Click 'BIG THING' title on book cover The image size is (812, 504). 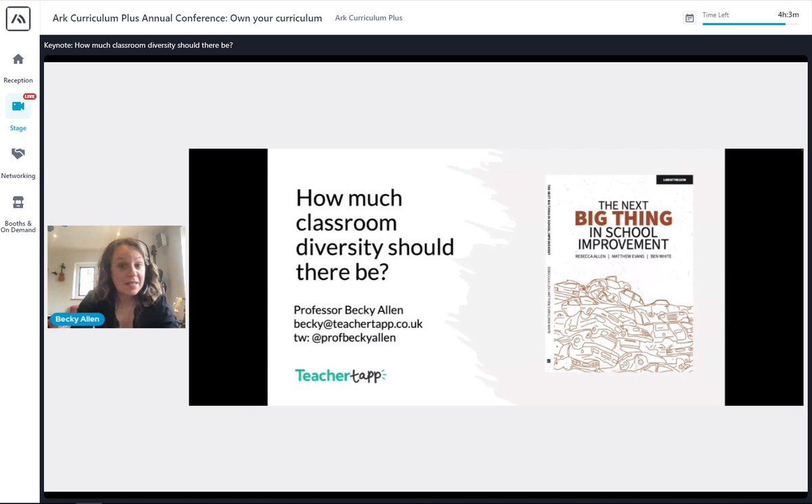[623, 219]
